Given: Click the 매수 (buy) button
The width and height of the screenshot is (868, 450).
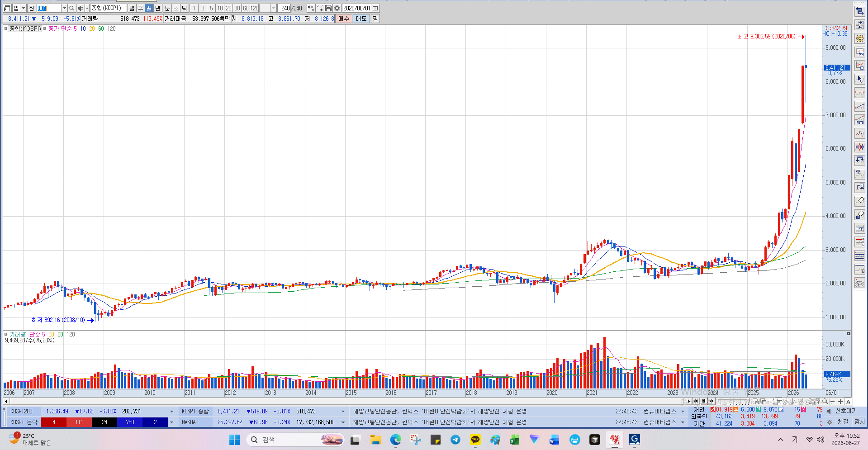Looking at the screenshot, I should (x=344, y=19).
